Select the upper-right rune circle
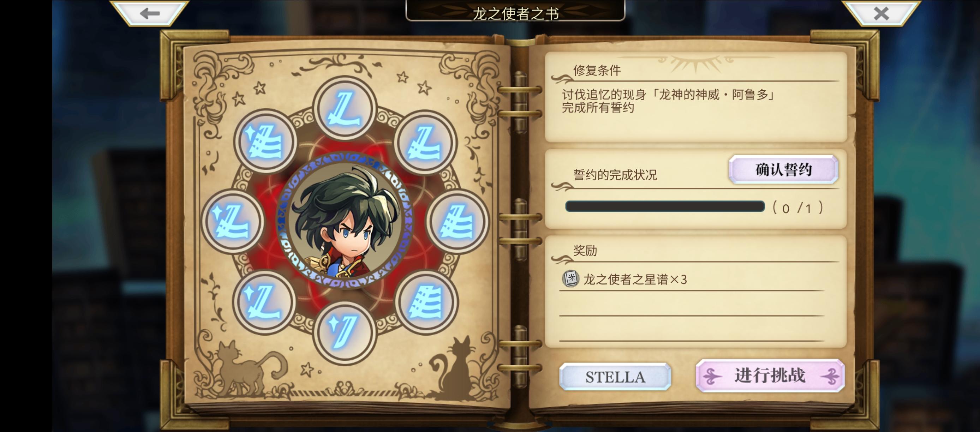Image resolution: width=980 pixels, height=432 pixels. coord(425,143)
